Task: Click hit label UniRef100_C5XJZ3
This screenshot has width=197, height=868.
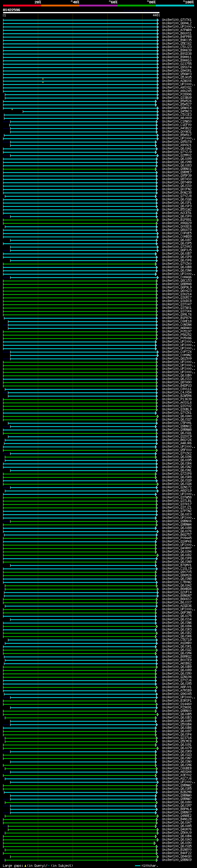Action: [176, 47]
